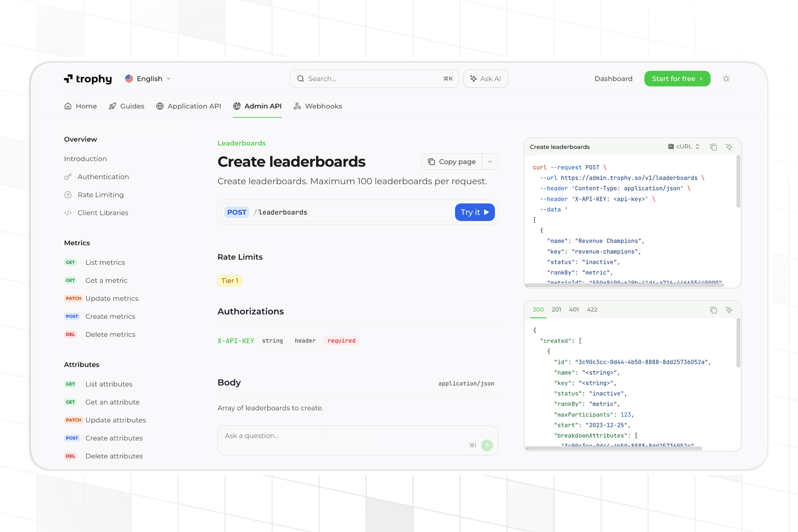Viewport: 798px width, 532px height.
Task: Click the Guides rocket icon
Action: pos(112,106)
